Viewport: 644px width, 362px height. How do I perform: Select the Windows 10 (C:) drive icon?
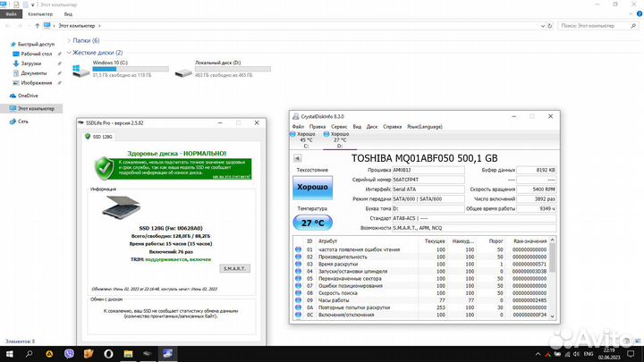[80, 71]
